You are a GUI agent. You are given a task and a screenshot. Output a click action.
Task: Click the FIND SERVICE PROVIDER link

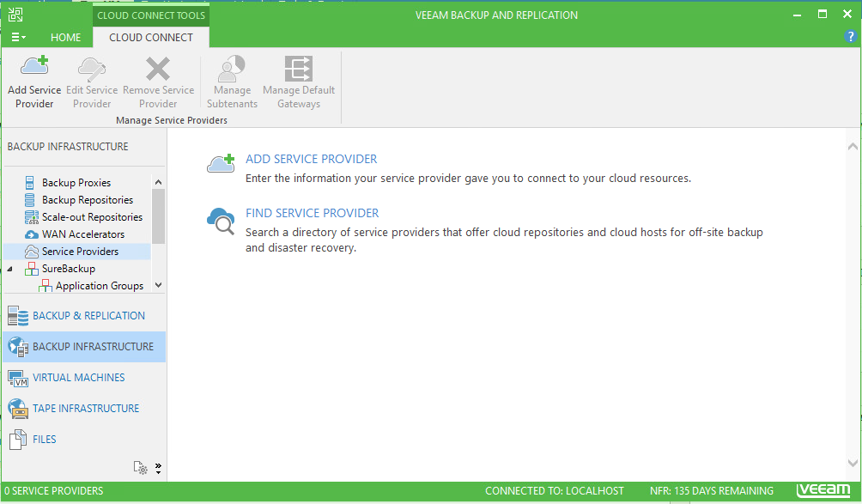(x=312, y=213)
